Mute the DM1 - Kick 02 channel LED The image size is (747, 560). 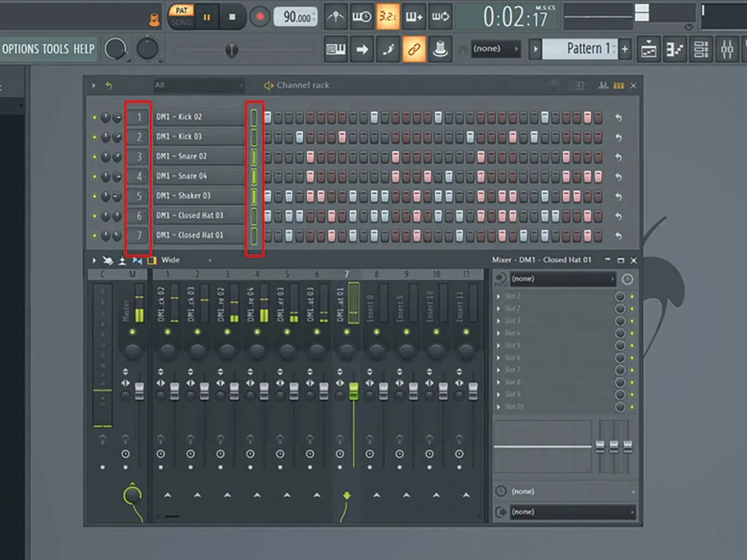[x=95, y=117]
